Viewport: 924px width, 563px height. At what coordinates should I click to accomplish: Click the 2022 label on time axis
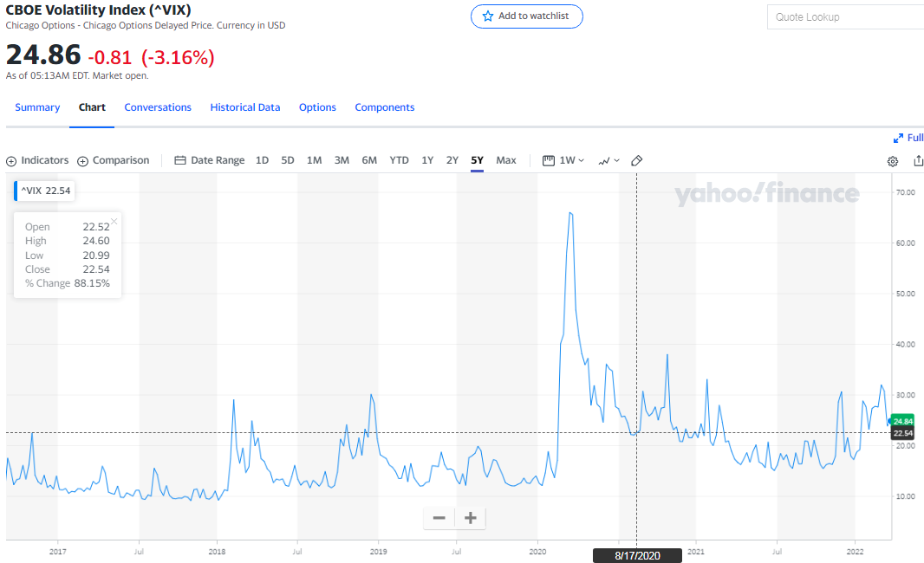point(855,552)
